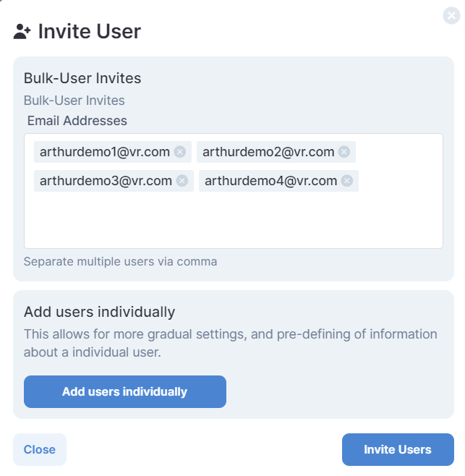The height and width of the screenshot is (476, 465).
Task: Click the Invite User dialog title text
Action: click(89, 32)
